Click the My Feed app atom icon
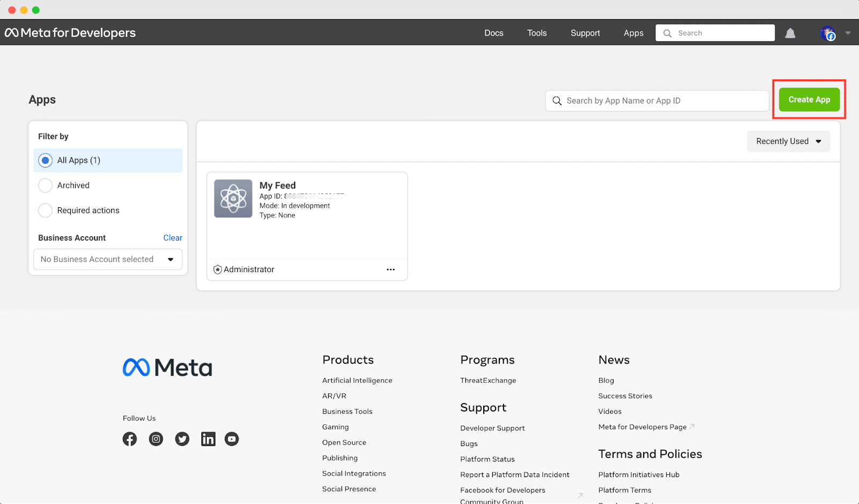This screenshot has width=859, height=504. (x=233, y=199)
